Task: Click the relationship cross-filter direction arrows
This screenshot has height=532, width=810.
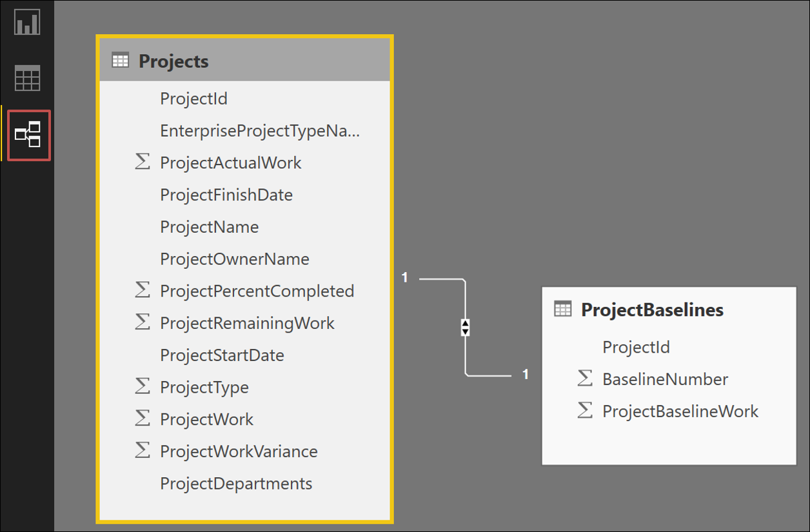Action: click(465, 327)
